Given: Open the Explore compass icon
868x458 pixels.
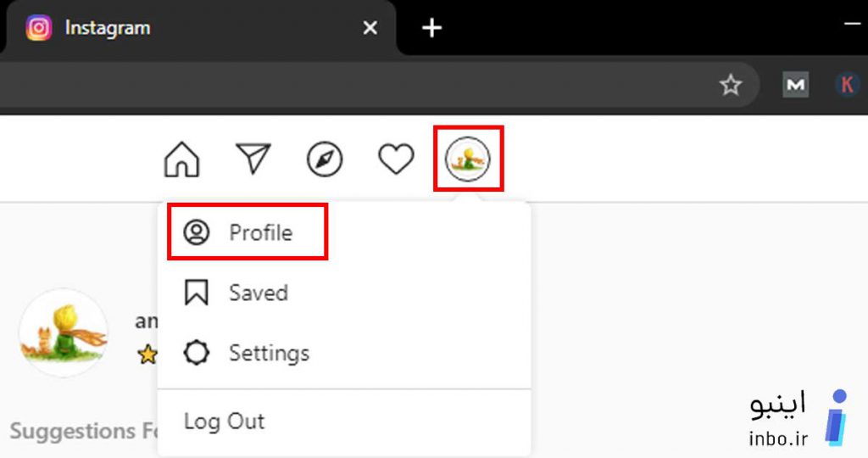Looking at the screenshot, I should tap(325, 159).
